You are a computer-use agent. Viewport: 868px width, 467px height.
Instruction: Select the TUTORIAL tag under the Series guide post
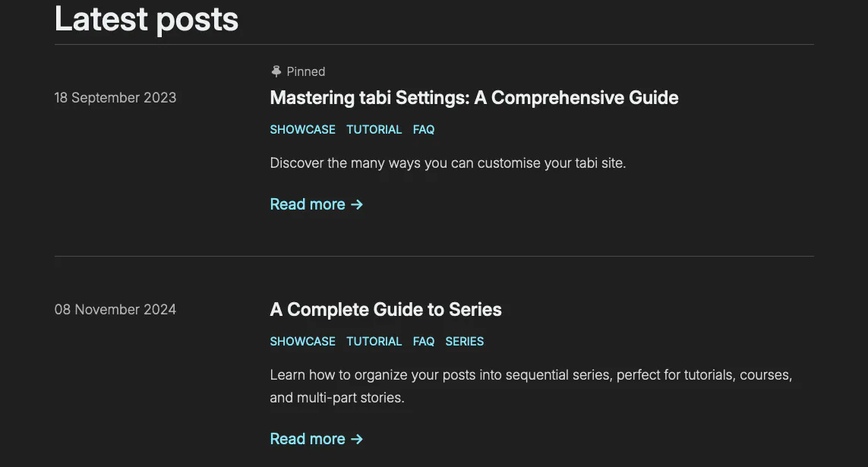point(374,342)
